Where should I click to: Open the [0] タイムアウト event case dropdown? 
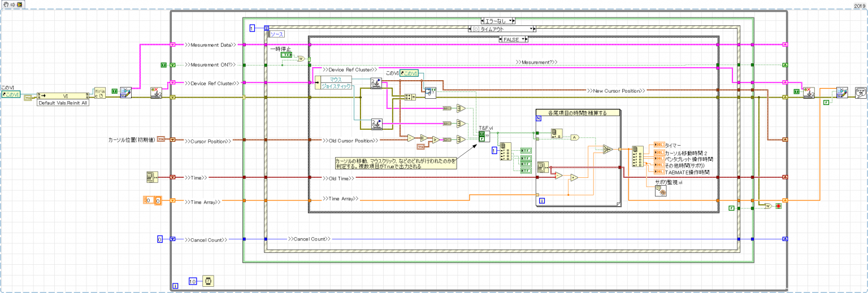[532, 29]
